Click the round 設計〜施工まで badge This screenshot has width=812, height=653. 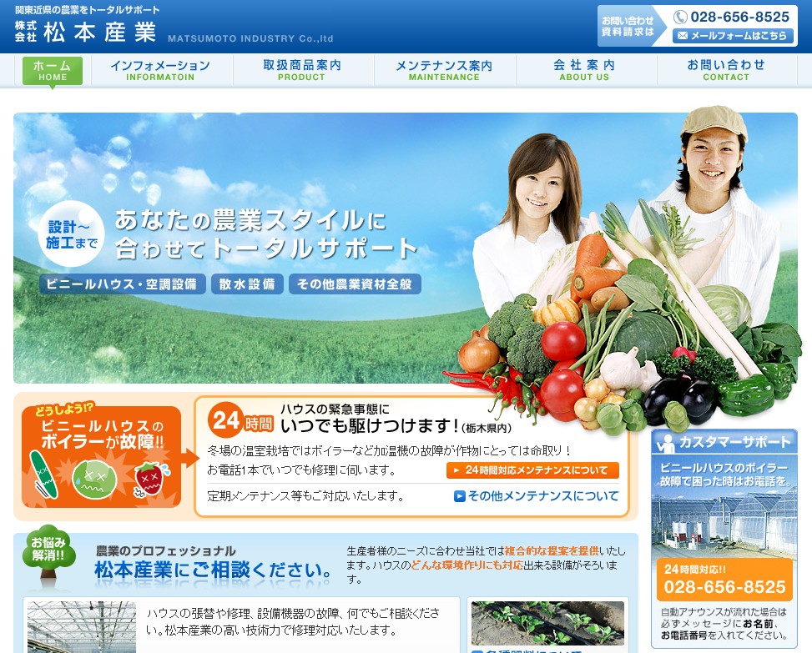(x=72, y=235)
